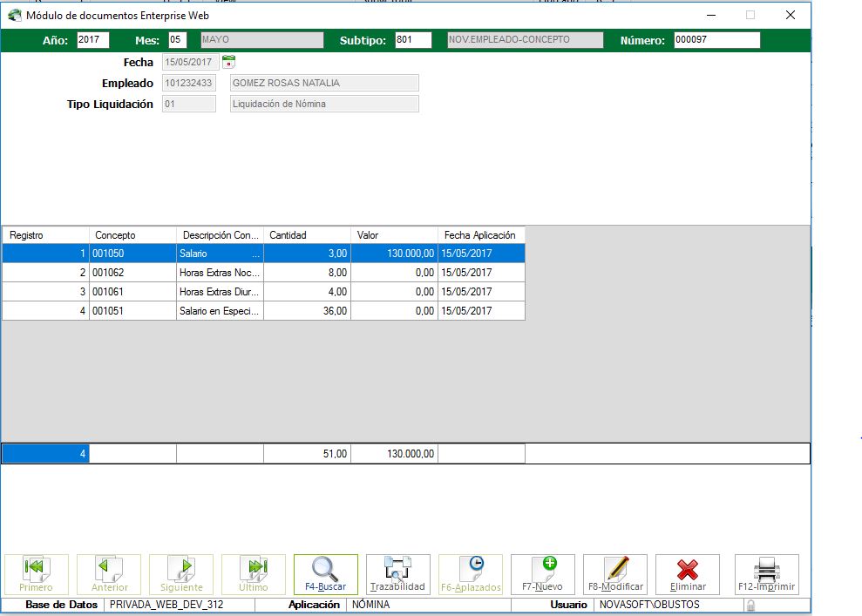Open F4-Buscar search
The width and height of the screenshot is (862, 616).
coord(326,574)
